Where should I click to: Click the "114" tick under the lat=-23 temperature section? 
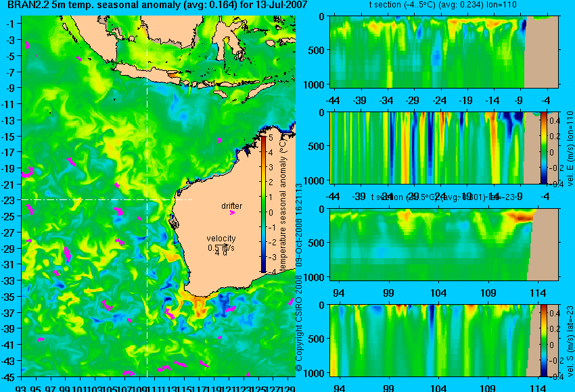538,293
